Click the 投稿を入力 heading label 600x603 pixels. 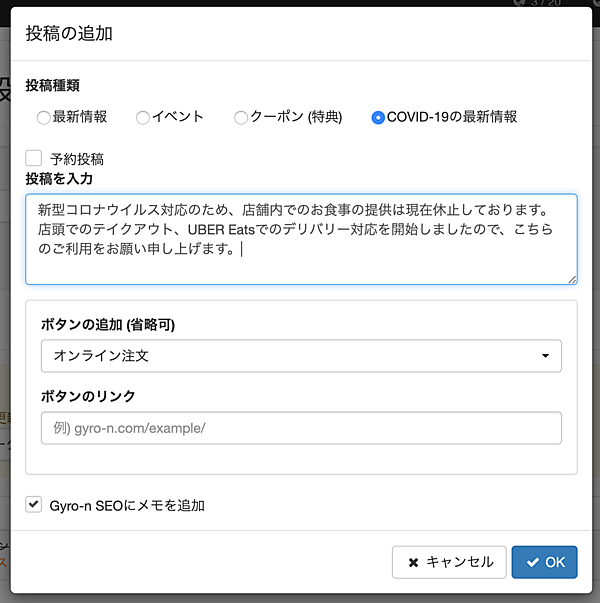pyautogui.click(x=59, y=177)
